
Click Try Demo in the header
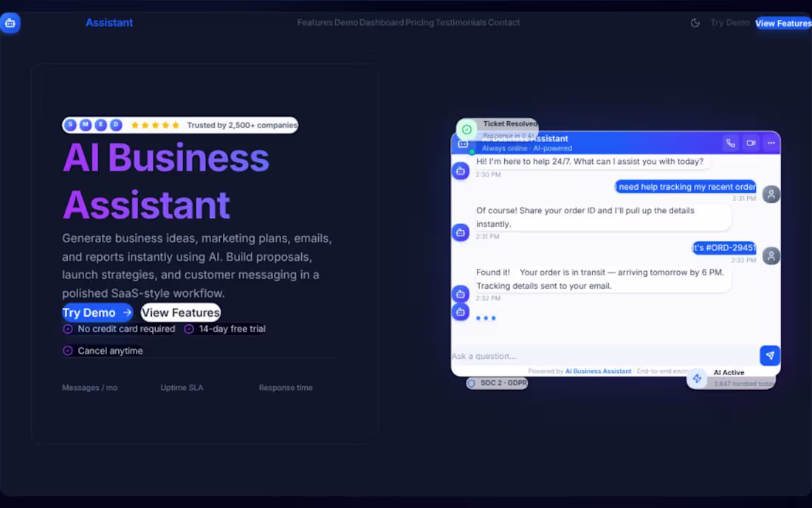729,23
